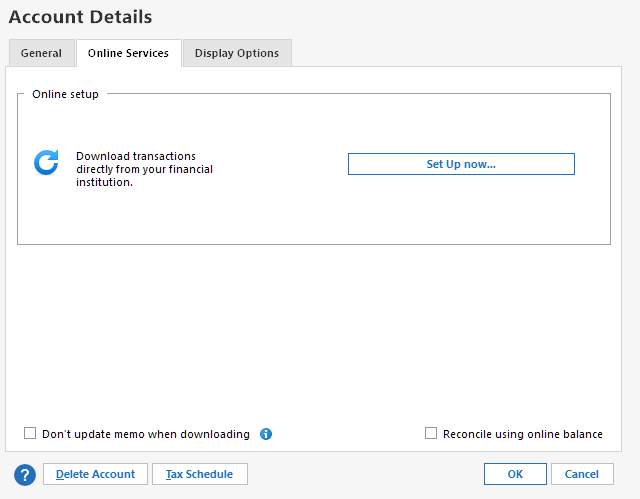
Task: Click the blue help question mark icon
Action: pyautogui.click(x=26, y=474)
